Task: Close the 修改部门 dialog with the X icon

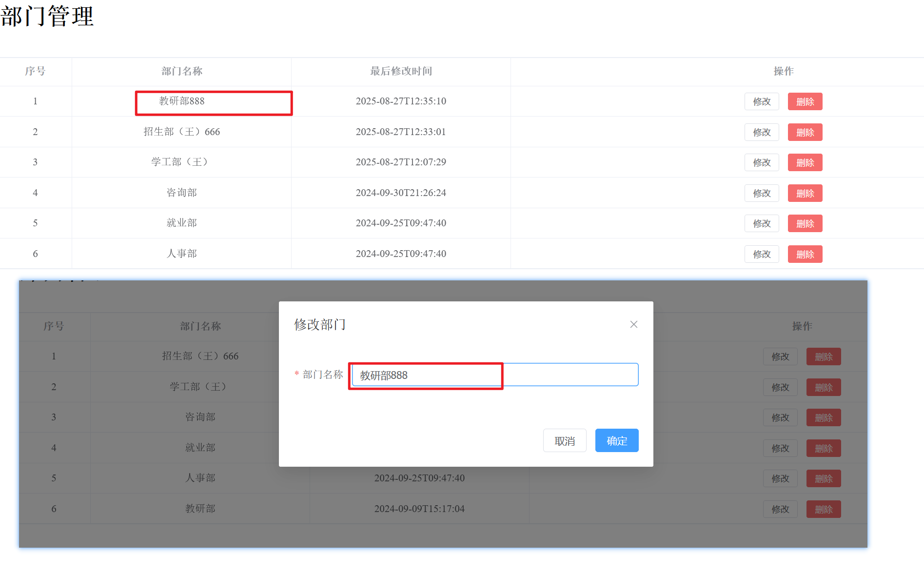Action: pyautogui.click(x=633, y=324)
